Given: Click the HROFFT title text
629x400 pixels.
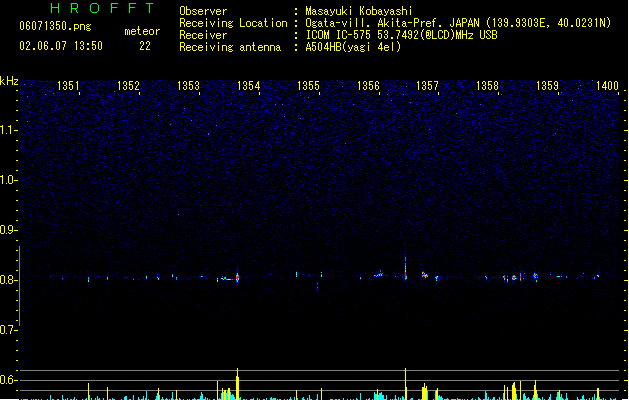Looking at the screenshot, I should (102, 8).
